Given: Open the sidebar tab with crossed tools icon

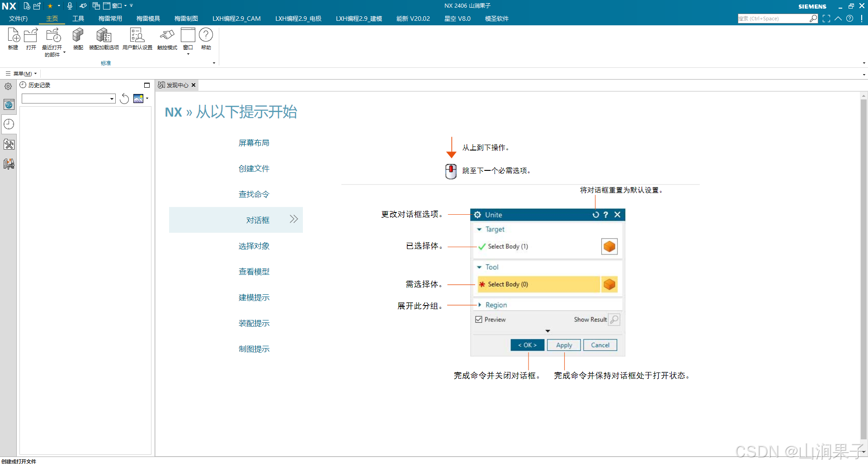Looking at the screenshot, I should [x=9, y=144].
